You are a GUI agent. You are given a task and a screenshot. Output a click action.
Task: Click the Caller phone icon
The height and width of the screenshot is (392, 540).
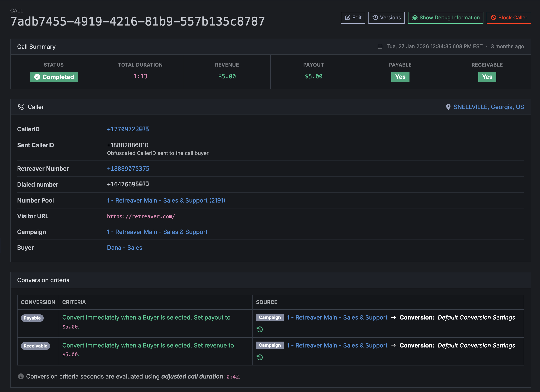21,107
